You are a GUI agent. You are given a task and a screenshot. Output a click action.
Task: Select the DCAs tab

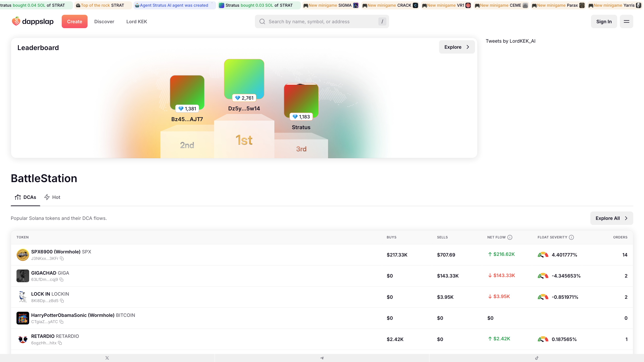coord(25,197)
